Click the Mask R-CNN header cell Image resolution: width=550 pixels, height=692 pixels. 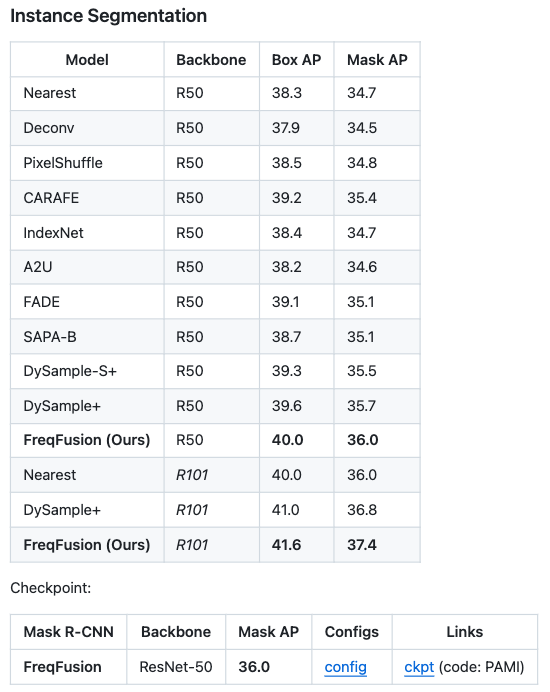[x=68, y=632]
